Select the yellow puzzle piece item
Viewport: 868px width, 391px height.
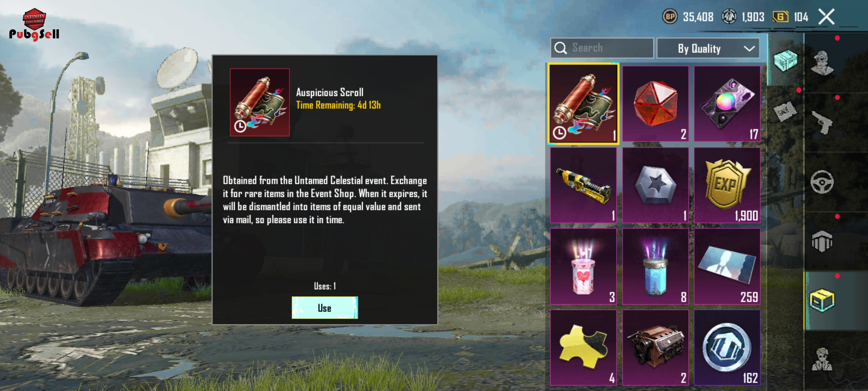583,348
